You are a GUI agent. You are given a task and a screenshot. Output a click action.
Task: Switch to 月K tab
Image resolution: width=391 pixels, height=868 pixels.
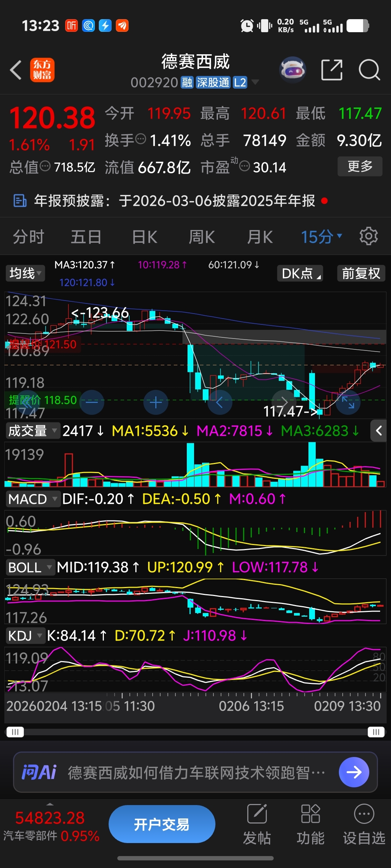[x=260, y=237]
